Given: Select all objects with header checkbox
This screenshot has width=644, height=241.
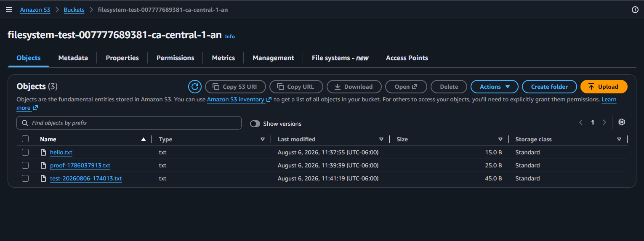Looking at the screenshot, I should coord(25,139).
